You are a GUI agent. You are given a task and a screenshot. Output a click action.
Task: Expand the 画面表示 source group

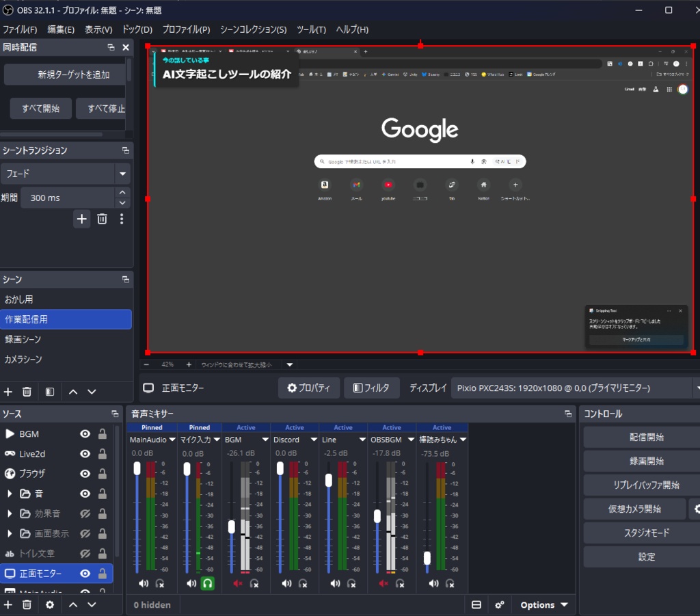click(10, 533)
